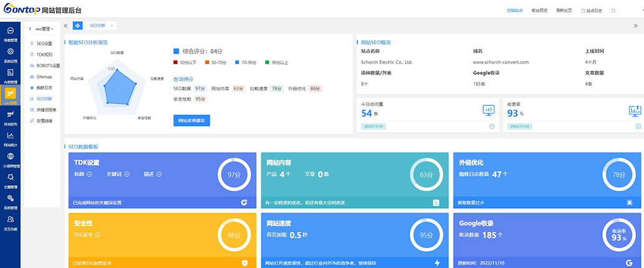Open the 主题管理 sidebar icon
The height and width of the screenshot is (268, 644).
(10, 178)
